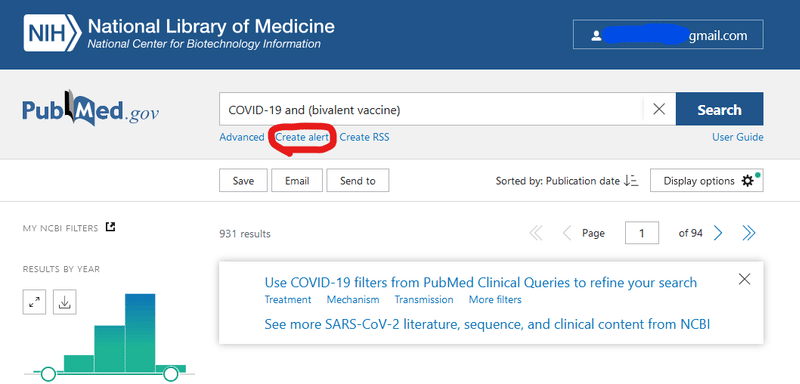Apply the Treatment filter
800x384 pixels.
288,299
